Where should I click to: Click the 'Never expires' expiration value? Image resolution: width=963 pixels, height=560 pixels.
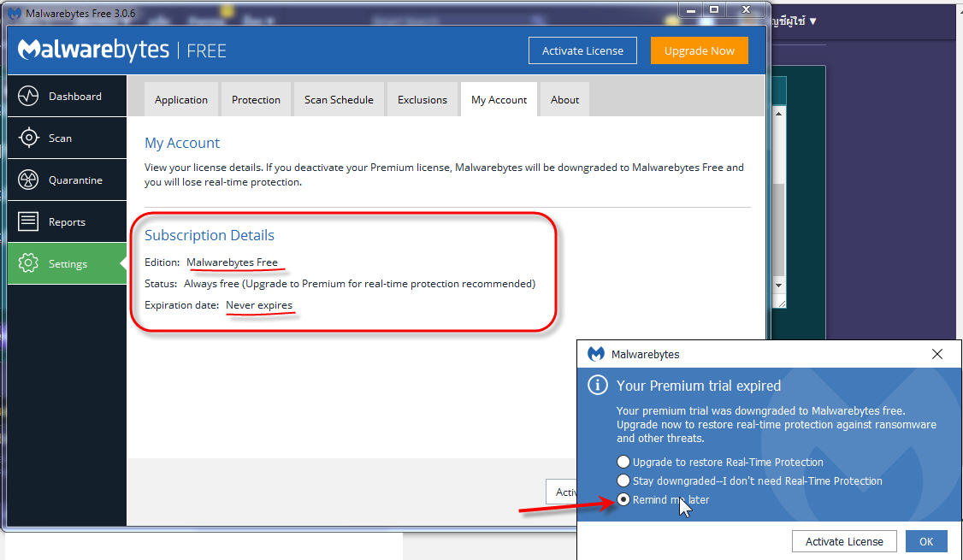[259, 305]
